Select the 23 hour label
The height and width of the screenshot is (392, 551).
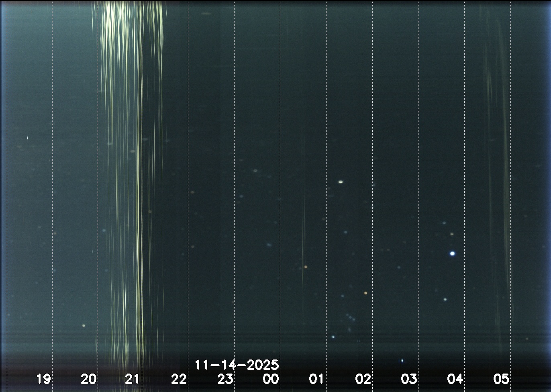[225, 379]
